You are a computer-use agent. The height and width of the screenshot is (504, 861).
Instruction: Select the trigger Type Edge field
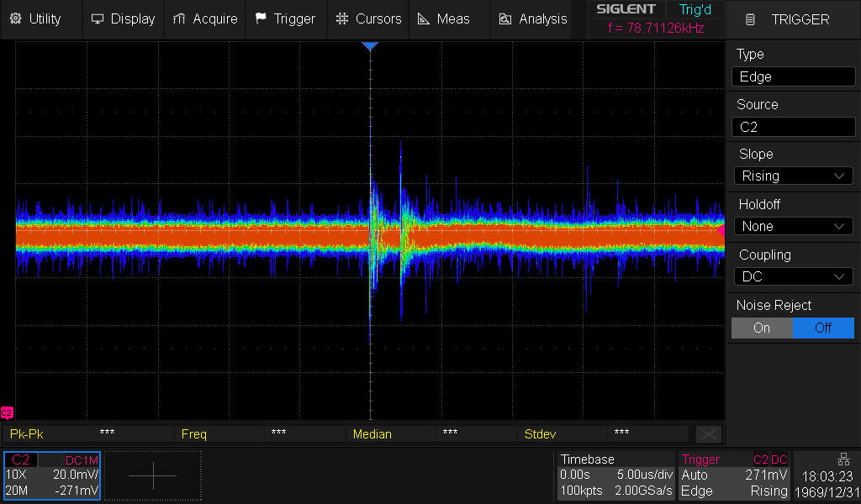(793, 76)
